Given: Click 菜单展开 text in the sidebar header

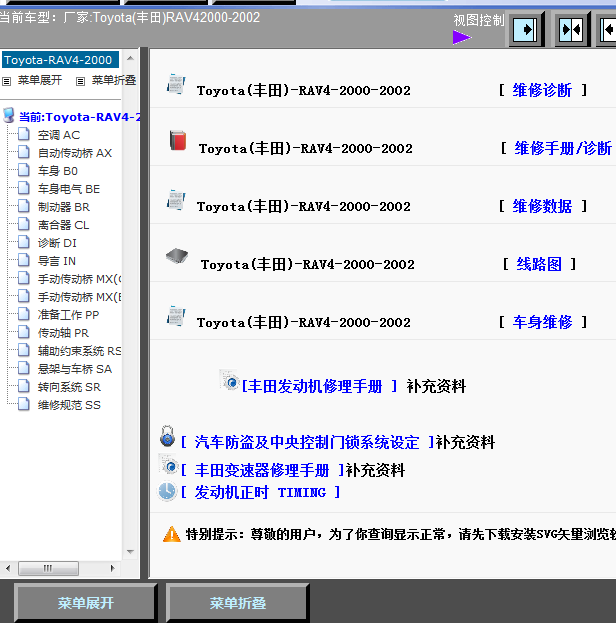Looking at the screenshot, I should coord(40,80).
